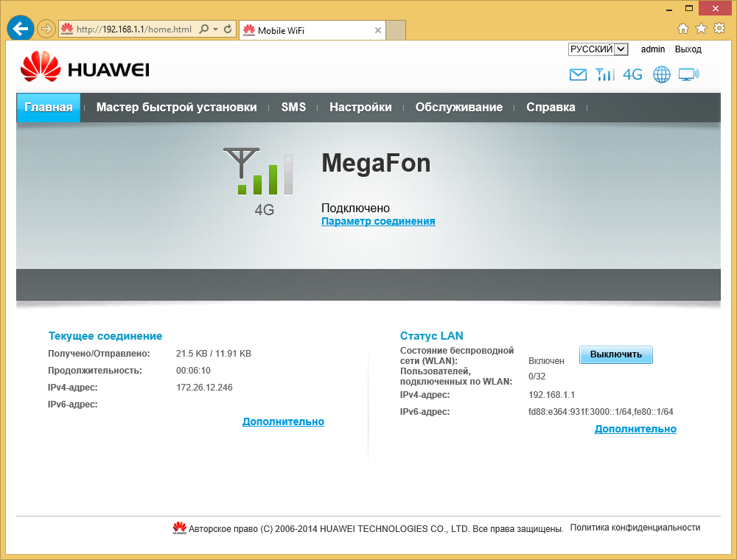737x560 pixels.
Task: Open SMS envelope status icon
Action: click(x=578, y=74)
